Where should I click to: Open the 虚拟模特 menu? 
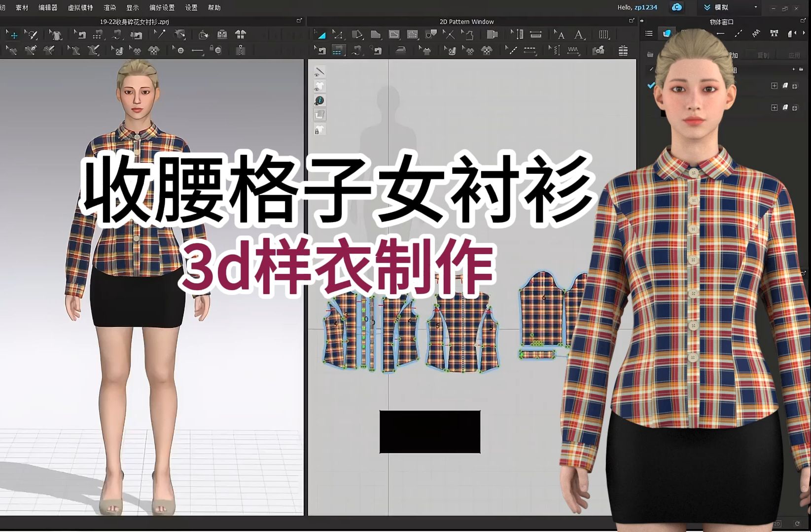(80, 8)
